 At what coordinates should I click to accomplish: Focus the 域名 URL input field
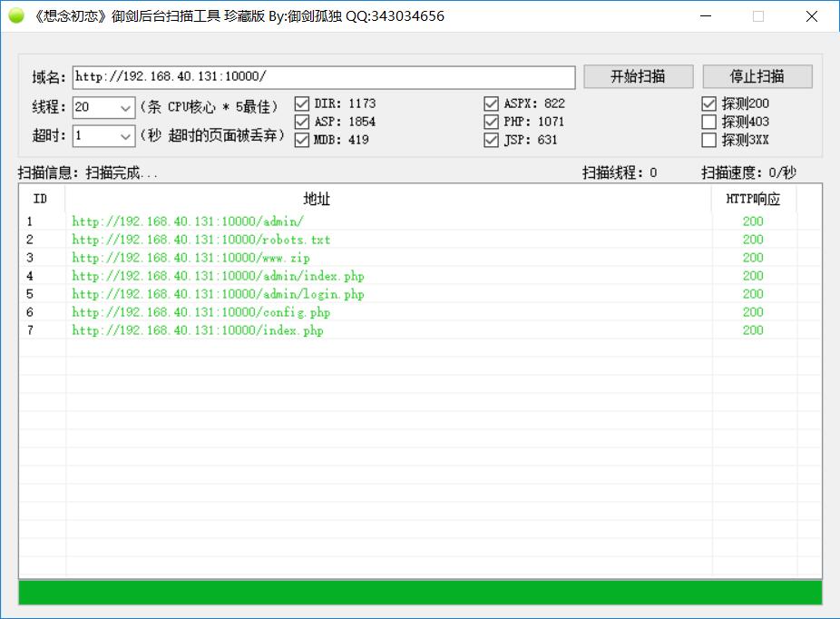click(x=324, y=77)
